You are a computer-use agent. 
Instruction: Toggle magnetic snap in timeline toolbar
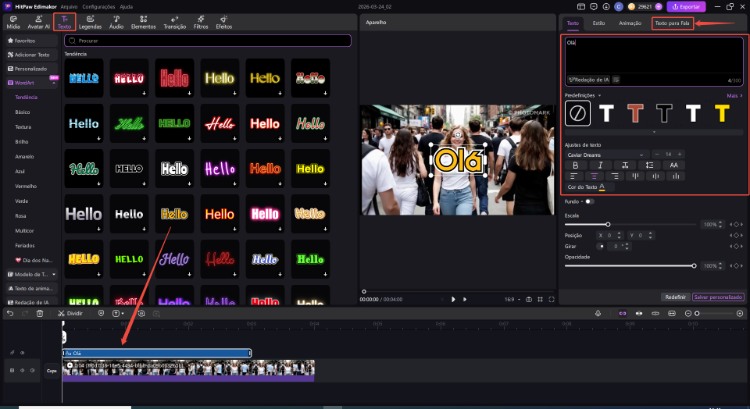tap(622, 313)
